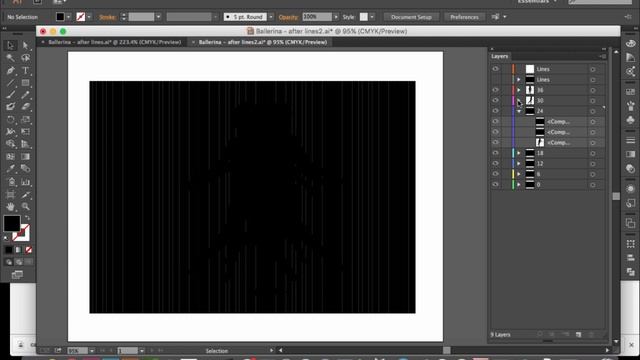The image size is (640, 360).
Task: Select the Free Transform tool
Action: click(25, 132)
